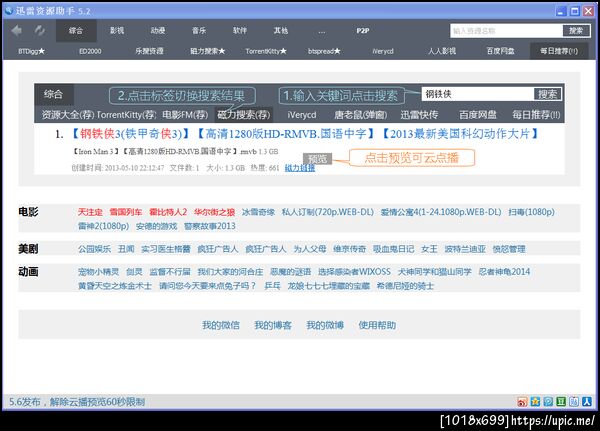The width and height of the screenshot is (600, 431).
Task: Refresh the page with the circular arrows icon
Action: pos(39,30)
